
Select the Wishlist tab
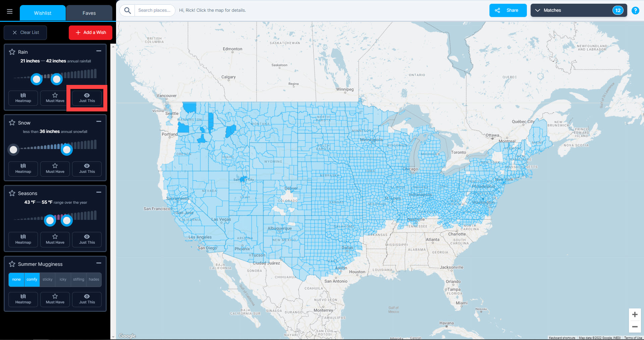click(x=43, y=13)
